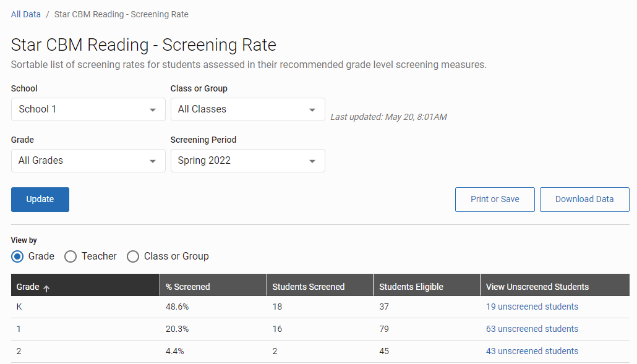637x364 pixels.
Task: Click the 37 students eligible cell
Action: [384, 307]
